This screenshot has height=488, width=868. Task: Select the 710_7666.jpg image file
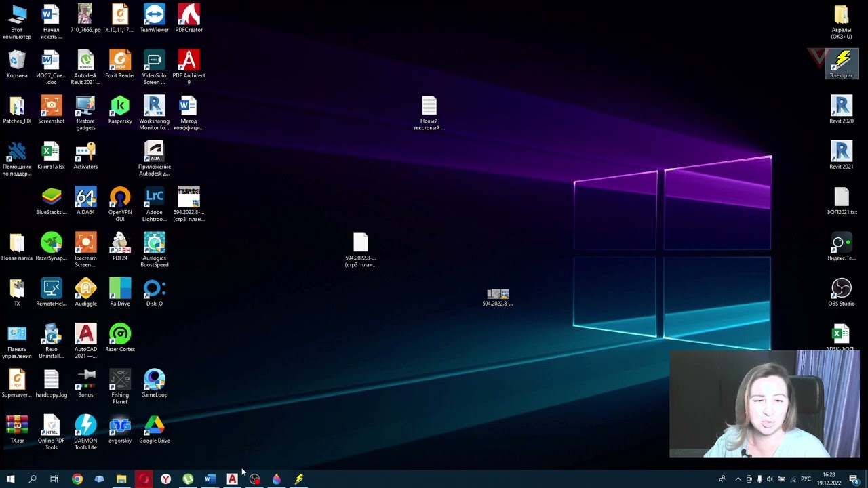click(x=85, y=18)
